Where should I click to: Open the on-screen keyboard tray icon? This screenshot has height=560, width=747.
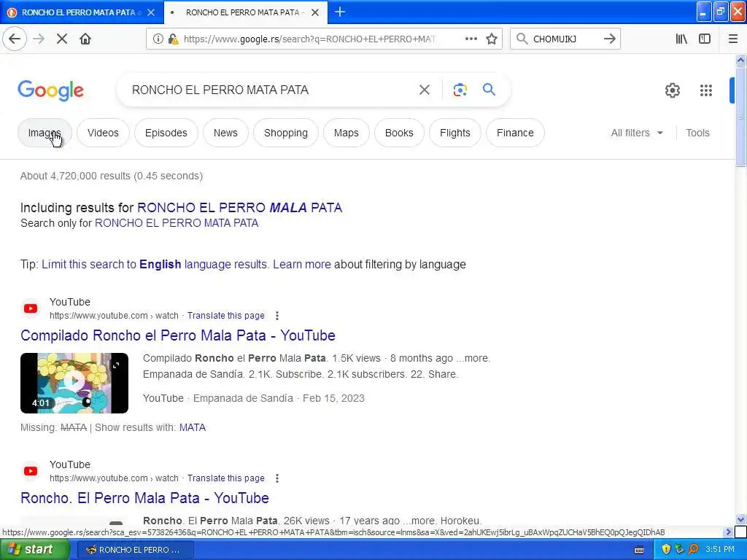639,550
